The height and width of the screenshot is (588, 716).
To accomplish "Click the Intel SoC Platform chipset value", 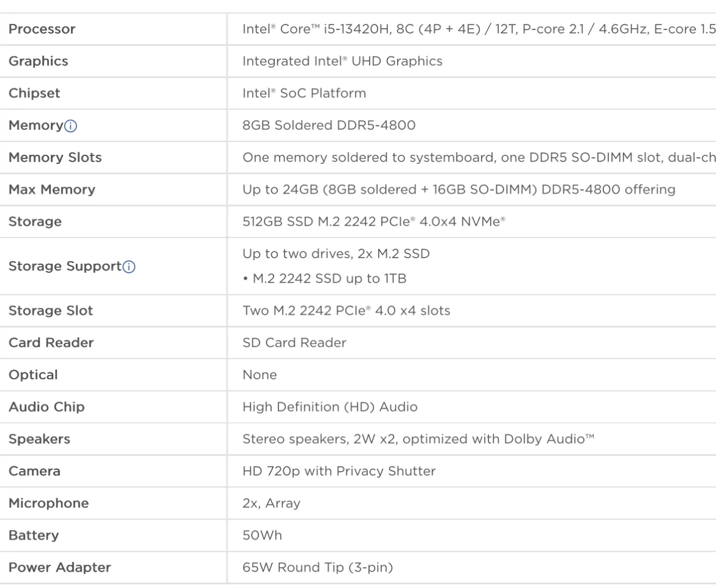I will tap(304, 94).
